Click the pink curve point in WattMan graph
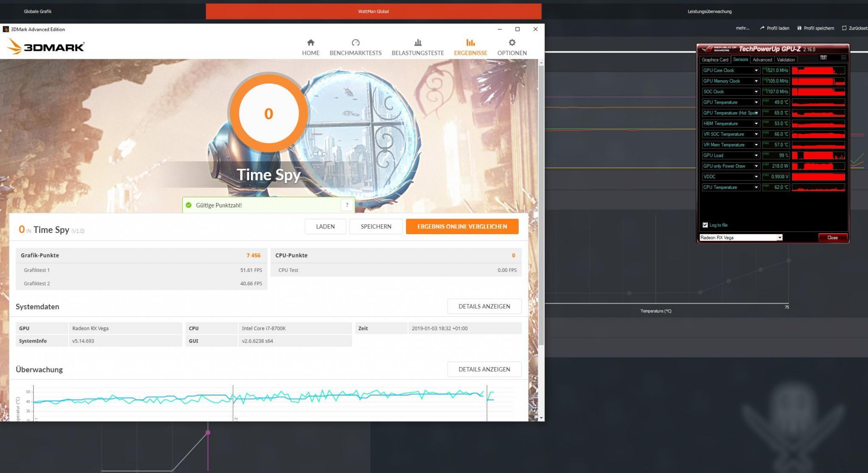868x473 pixels. click(208, 432)
